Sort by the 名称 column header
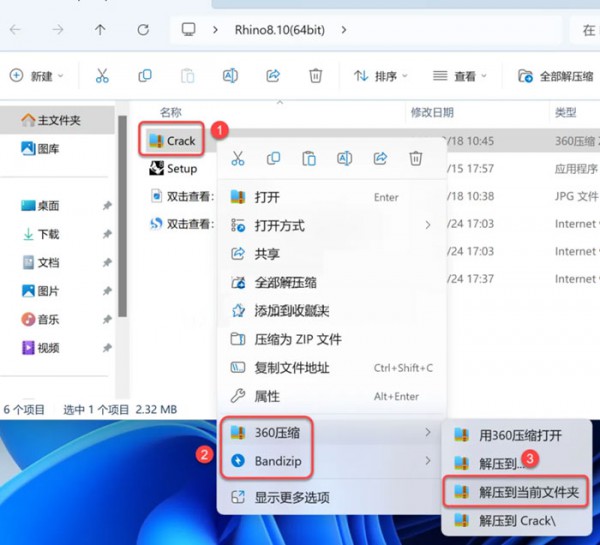 pyautogui.click(x=171, y=113)
